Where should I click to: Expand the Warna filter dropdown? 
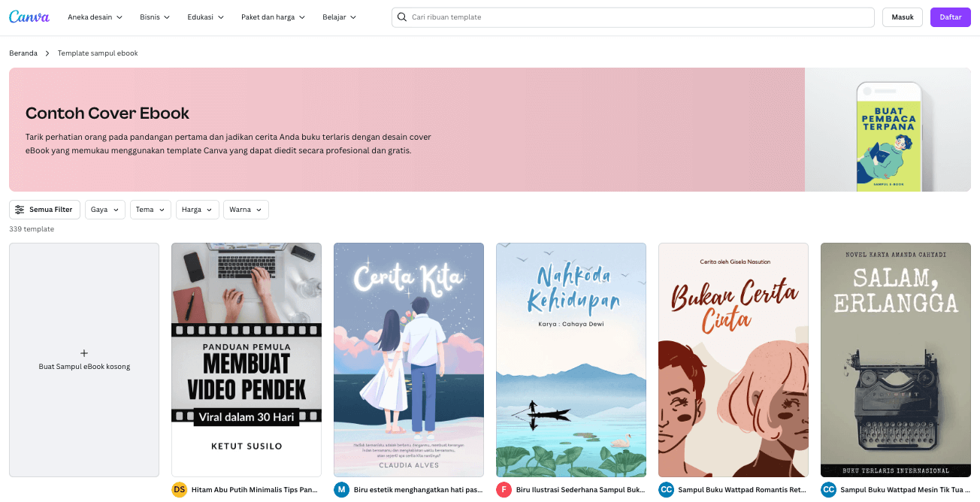tap(246, 210)
